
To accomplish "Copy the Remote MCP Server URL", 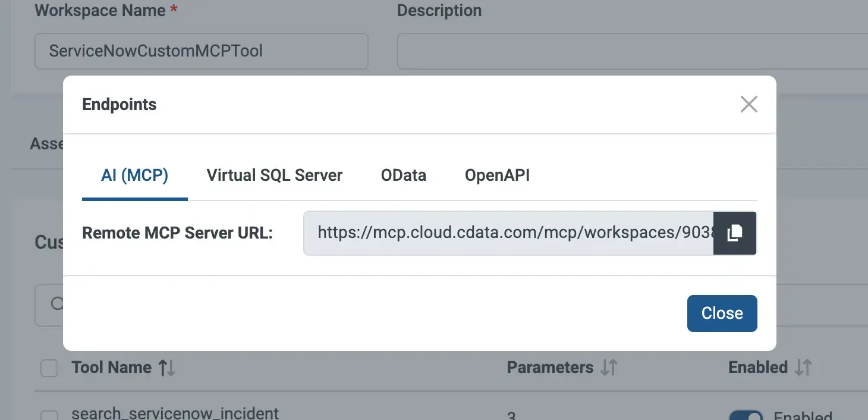I will (x=735, y=233).
